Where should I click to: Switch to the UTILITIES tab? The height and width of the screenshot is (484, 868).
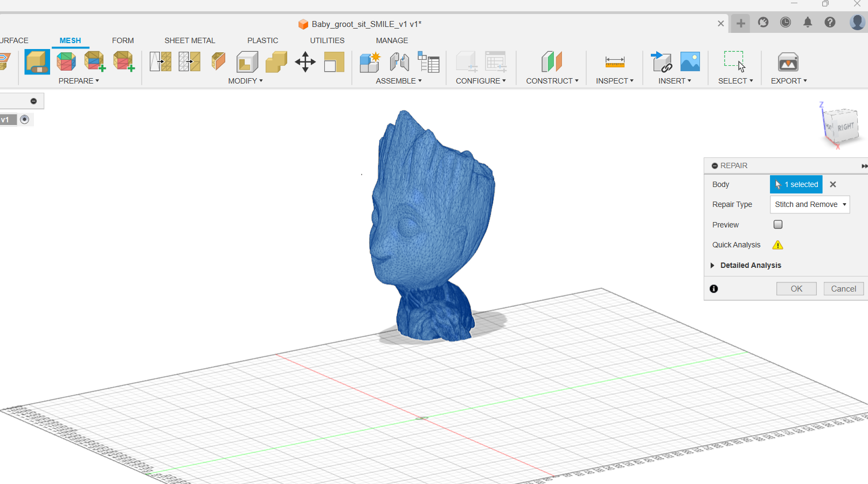click(327, 40)
